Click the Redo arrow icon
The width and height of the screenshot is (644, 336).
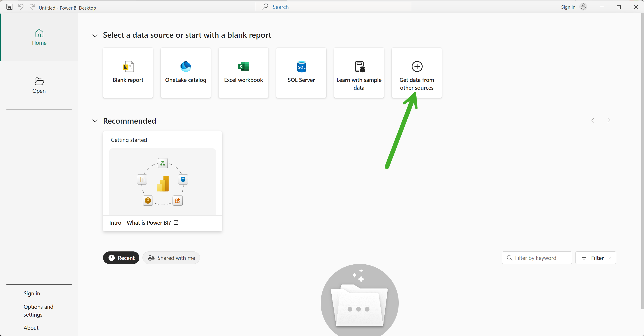32,7
